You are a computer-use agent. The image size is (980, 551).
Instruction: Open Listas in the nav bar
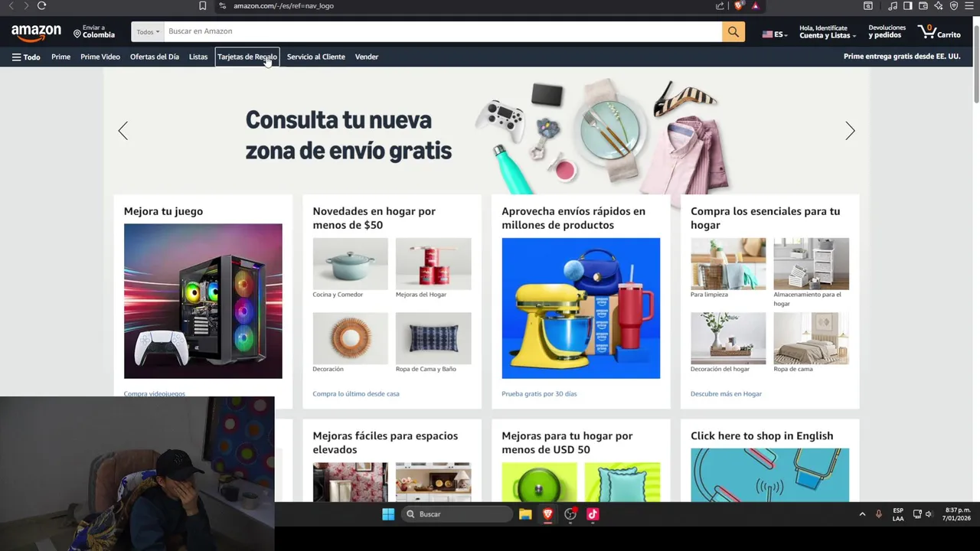(198, 57)
